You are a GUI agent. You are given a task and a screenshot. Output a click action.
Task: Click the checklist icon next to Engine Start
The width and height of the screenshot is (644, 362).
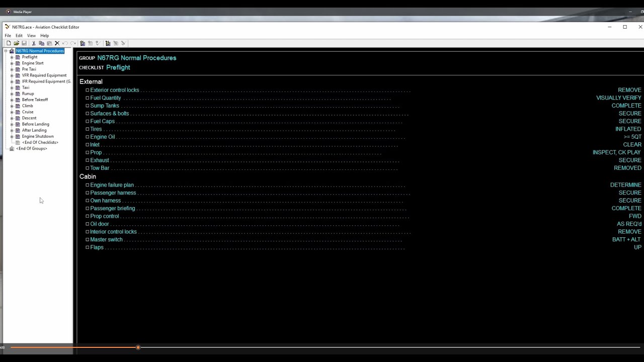pos(18,63)
